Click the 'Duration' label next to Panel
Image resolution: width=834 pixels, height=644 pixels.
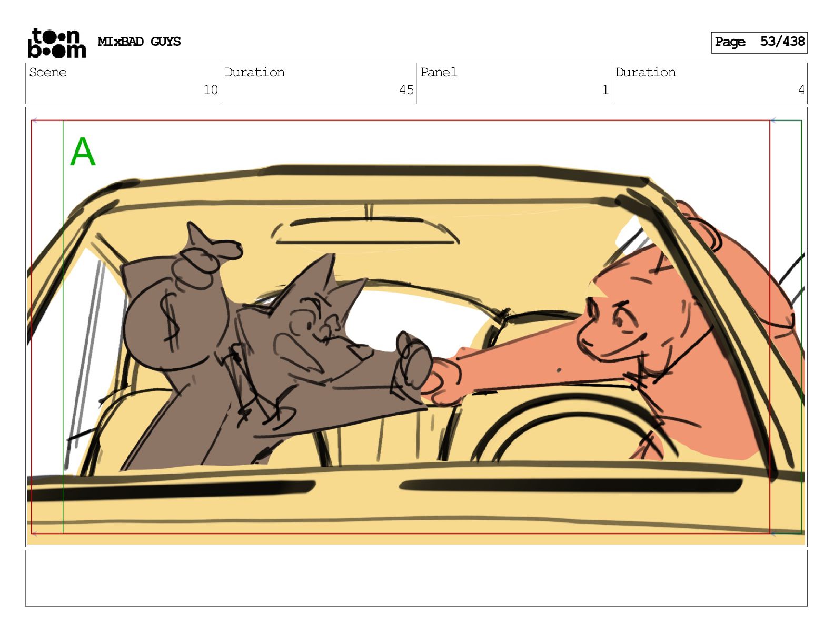tap(646, 72)
